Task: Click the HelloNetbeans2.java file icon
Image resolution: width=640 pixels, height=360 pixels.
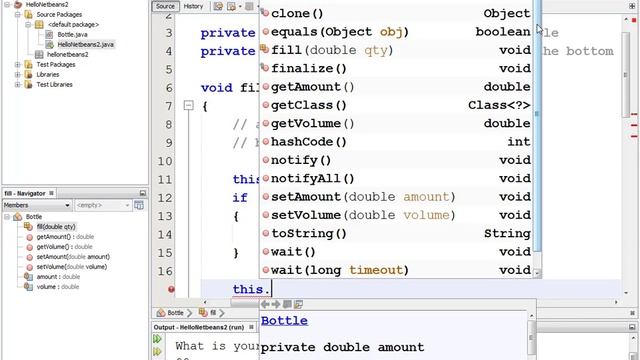Action: tap(49, 44)
